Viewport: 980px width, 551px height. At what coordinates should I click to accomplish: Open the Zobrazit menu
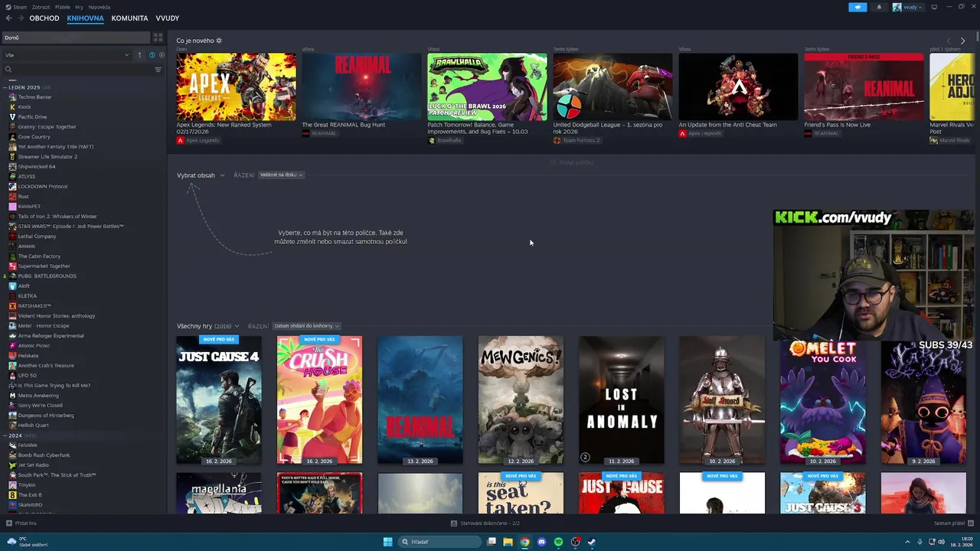[41, 7]
